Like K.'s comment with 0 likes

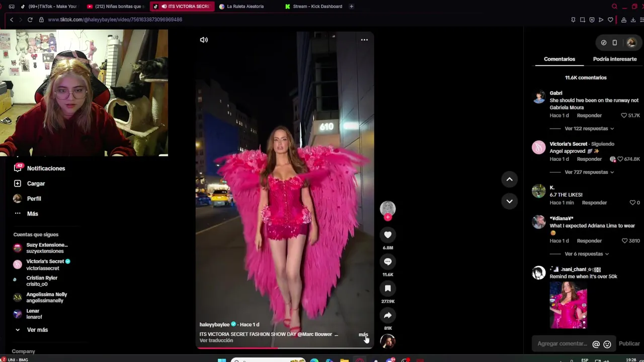point(632,203)
